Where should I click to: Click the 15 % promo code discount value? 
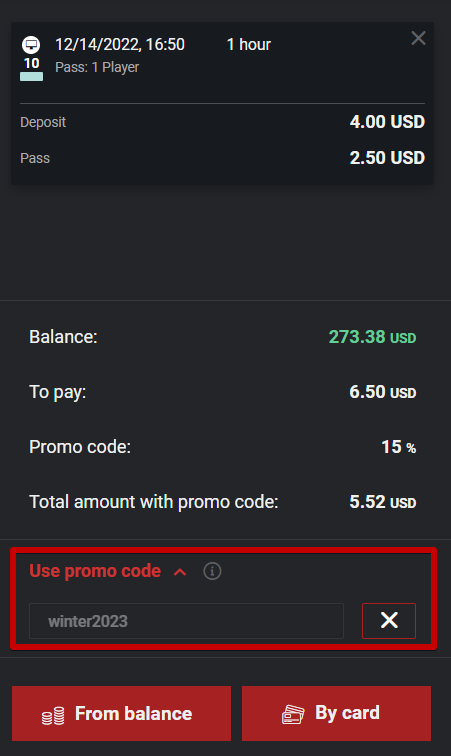398,447
